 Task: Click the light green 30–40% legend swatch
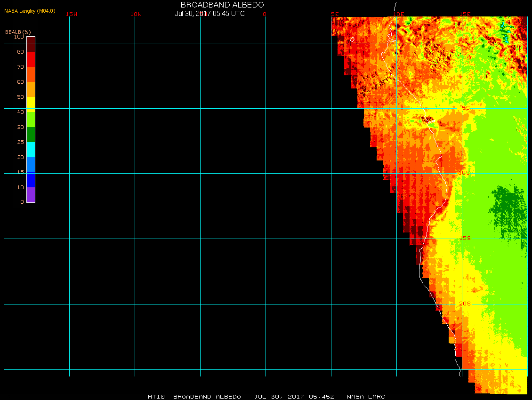31,119
